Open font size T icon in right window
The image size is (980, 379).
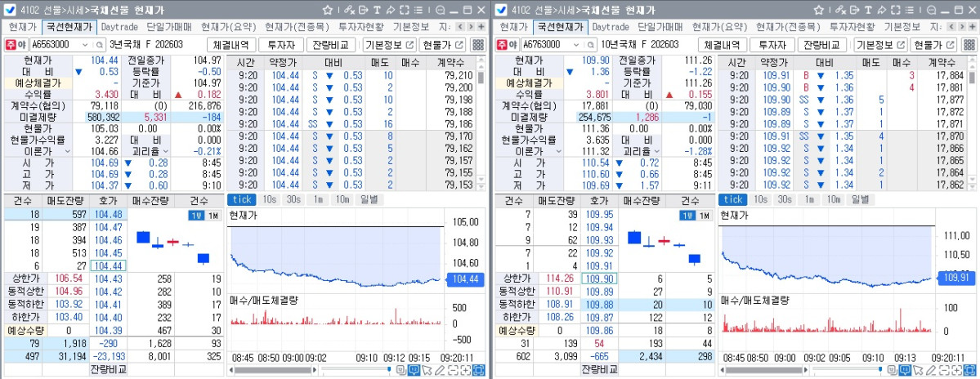tap(868, 11)
